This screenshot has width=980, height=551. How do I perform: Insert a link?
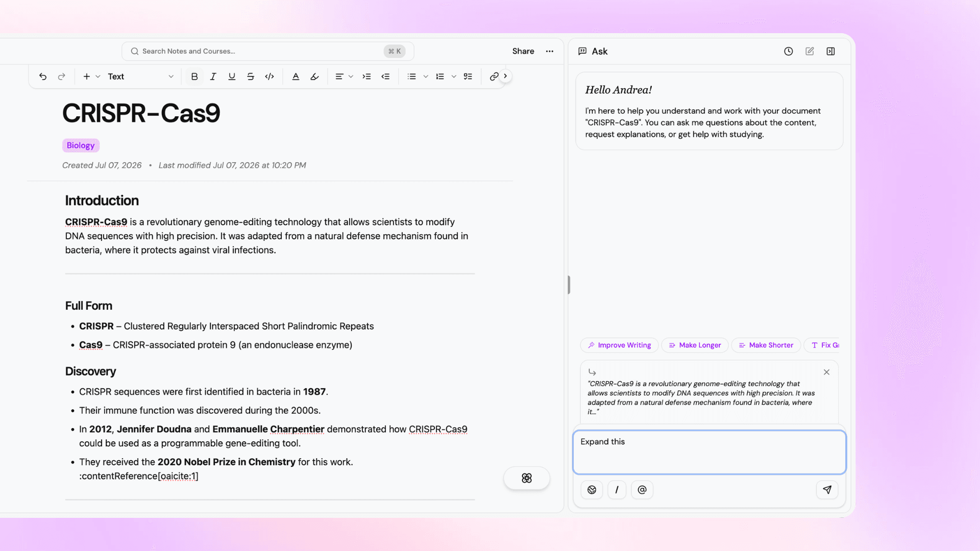click(494, 77)
